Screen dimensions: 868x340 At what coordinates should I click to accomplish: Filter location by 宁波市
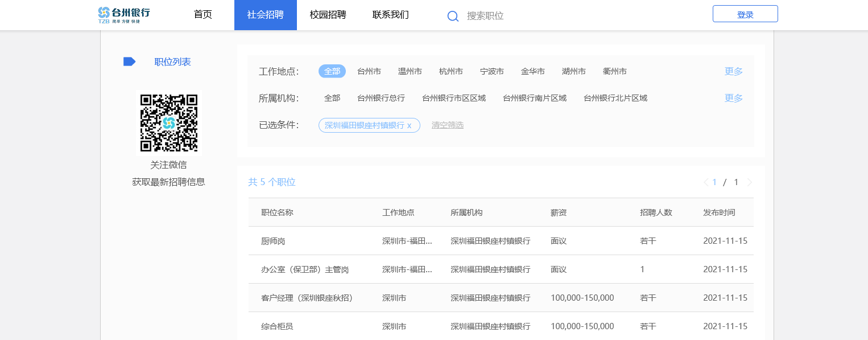coord(492,71)
